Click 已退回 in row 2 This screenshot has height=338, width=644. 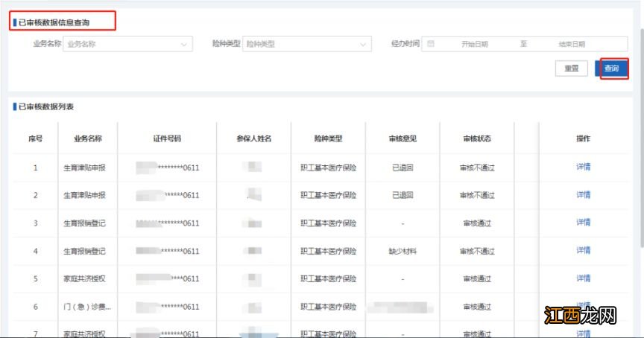pyautogui.click(x=402, y=195)
